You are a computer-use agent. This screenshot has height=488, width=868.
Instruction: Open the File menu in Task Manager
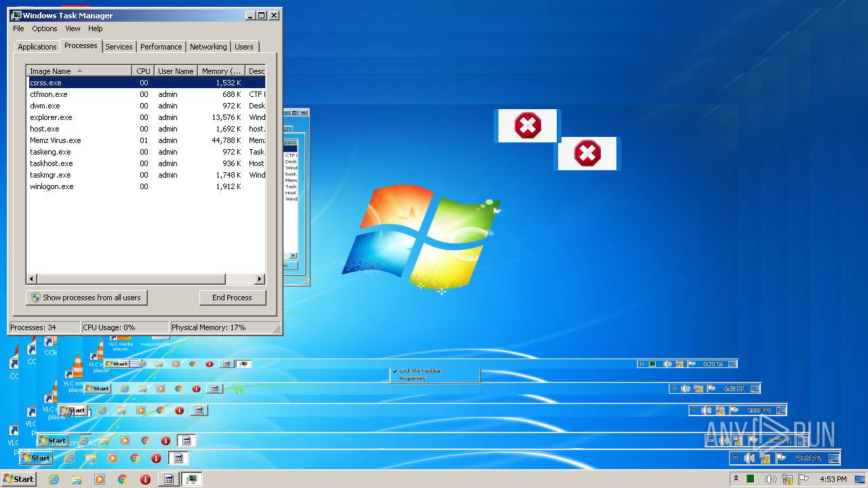(x=18, y=28)
